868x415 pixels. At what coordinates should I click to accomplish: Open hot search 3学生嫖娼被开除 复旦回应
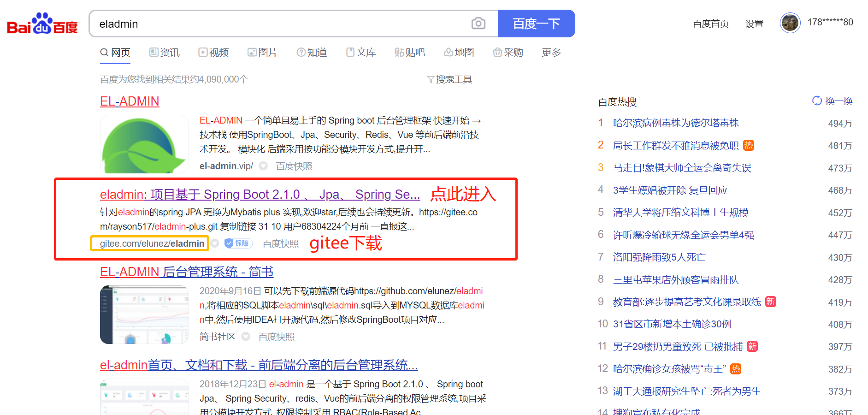[x=670, y=190]
